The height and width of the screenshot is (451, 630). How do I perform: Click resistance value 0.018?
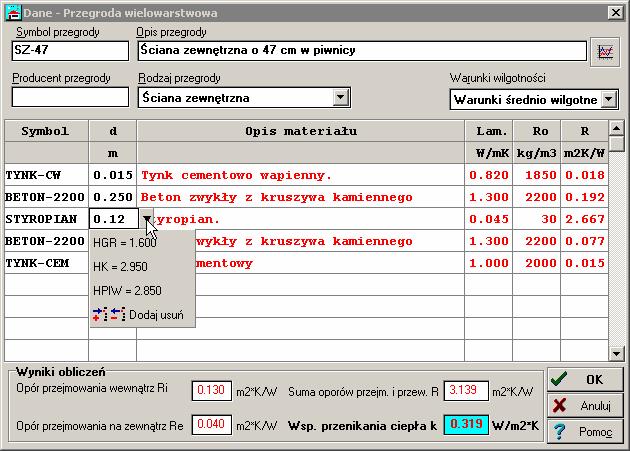(x=585, y=175)
